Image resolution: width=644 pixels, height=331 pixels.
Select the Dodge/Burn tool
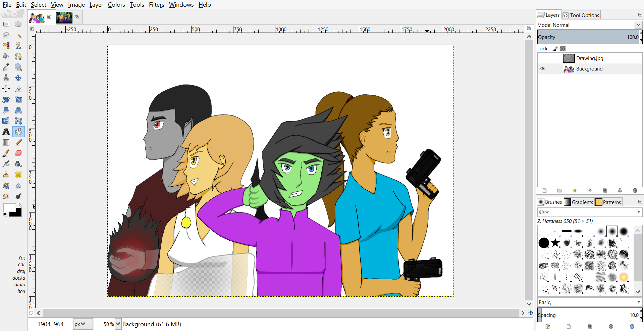pyautogui.click(x=18, y=196)
